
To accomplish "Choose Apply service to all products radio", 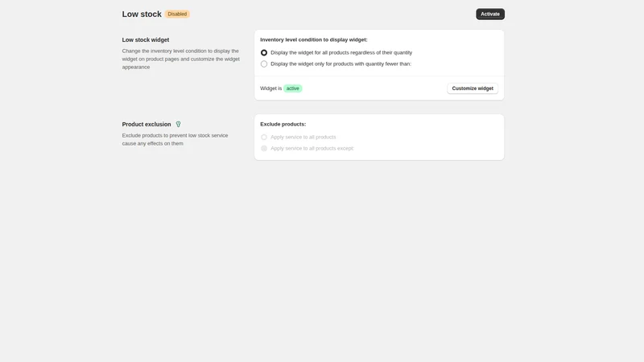I will (x=264, y=137).
